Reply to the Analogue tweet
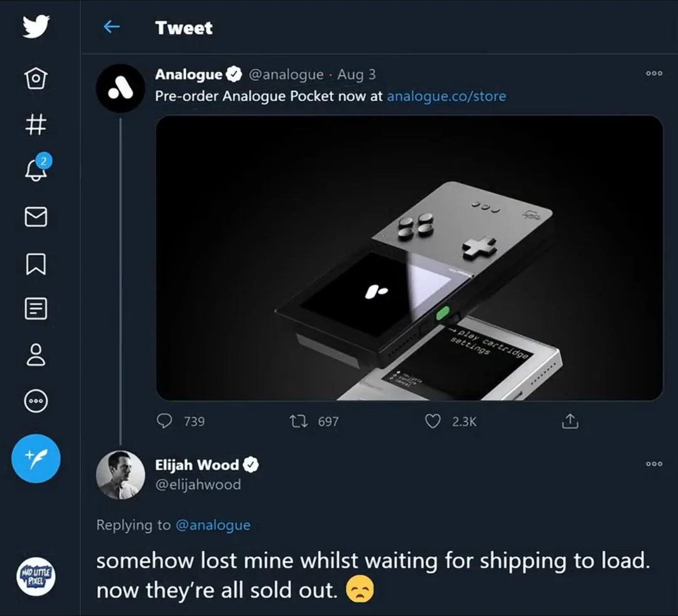 (x=164, y=422)
